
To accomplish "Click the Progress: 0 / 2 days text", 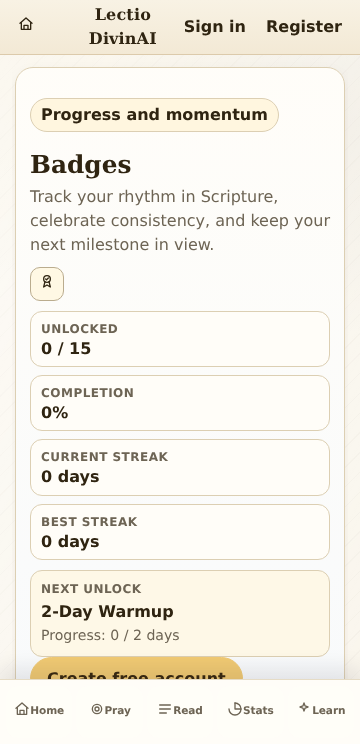I will 110,635.
